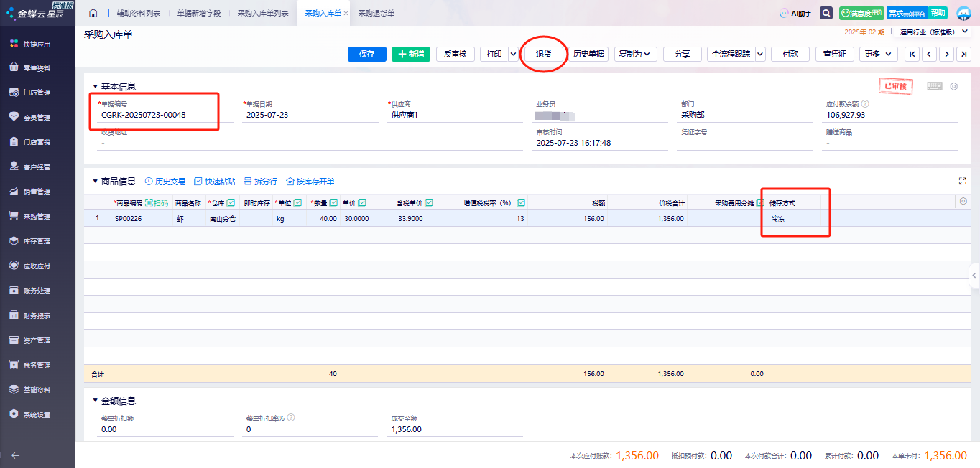
Task: Expand the 复制为 dropdown
Action: point(635,54)
